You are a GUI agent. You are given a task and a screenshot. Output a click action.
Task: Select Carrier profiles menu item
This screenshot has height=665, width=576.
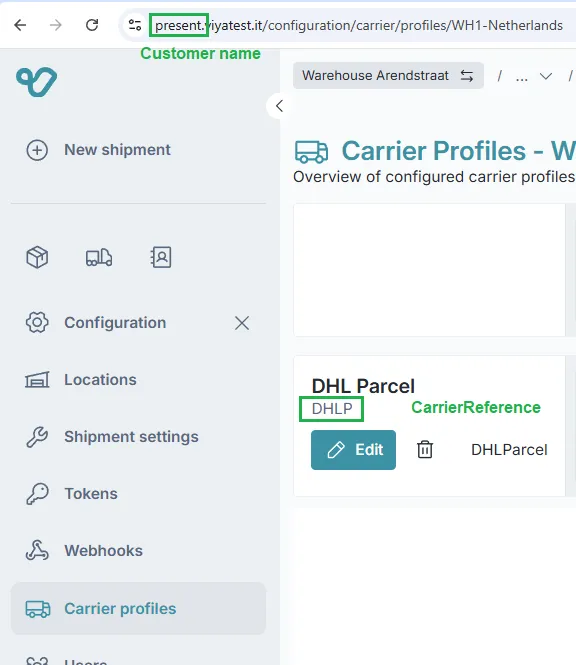[138, 609]
